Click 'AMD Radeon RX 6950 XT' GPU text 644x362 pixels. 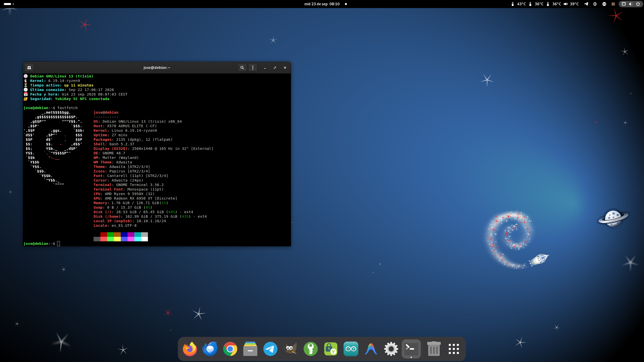129,198
